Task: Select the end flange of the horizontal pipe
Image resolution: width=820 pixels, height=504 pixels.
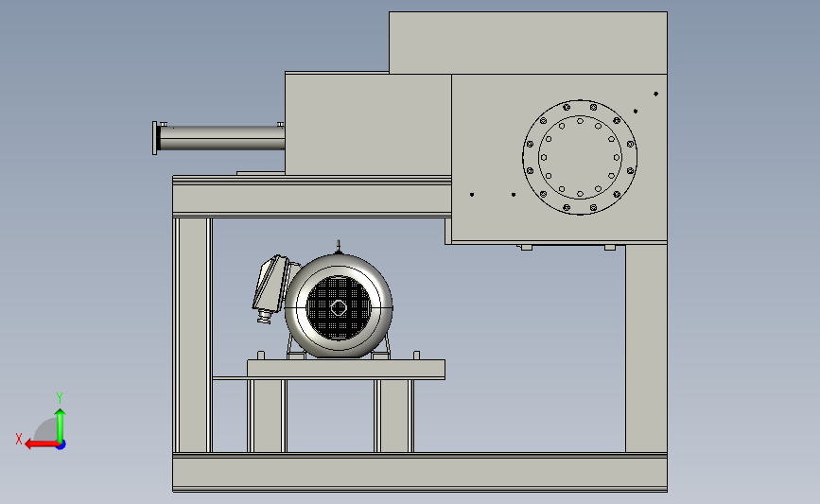Action: tap(155, 138)
